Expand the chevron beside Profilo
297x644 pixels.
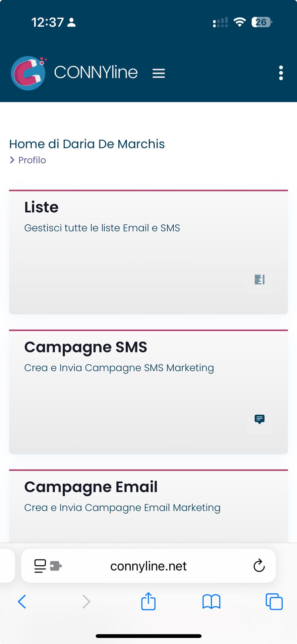[x=12, y=160]
